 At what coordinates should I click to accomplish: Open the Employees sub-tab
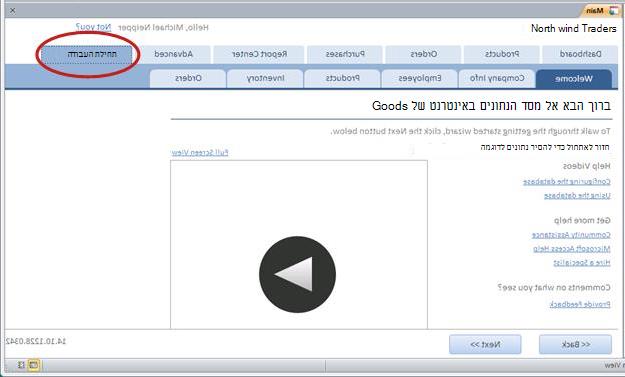(x=420, y=79)
